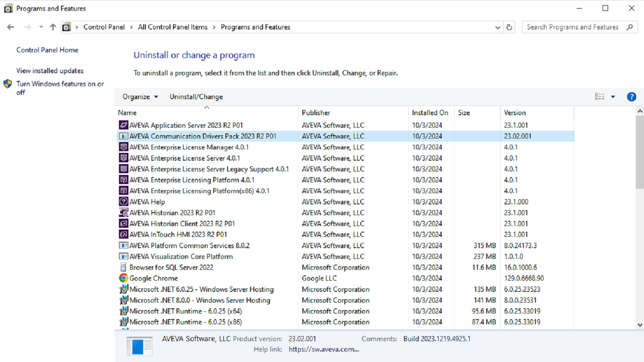The image size is (644, 362).
Task: Click the AVEVA Enterprise Licensing Platform(x86) icon
Action: click(x=123, y=191)
